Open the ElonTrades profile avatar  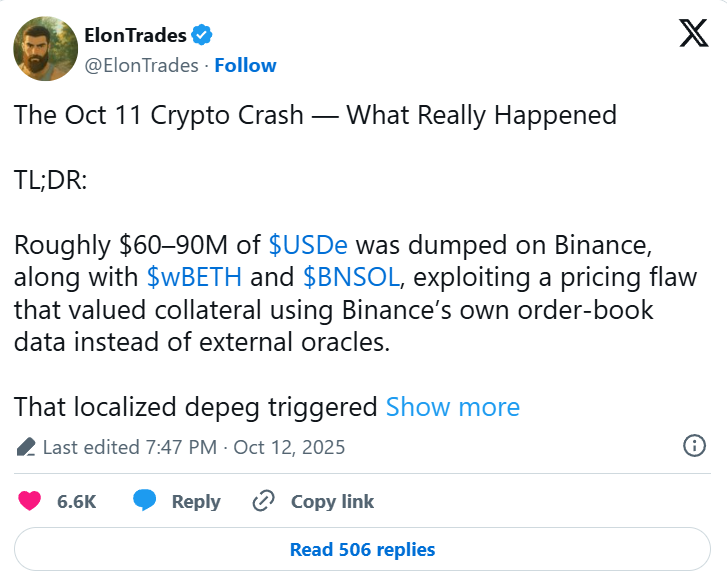point(45,48)
